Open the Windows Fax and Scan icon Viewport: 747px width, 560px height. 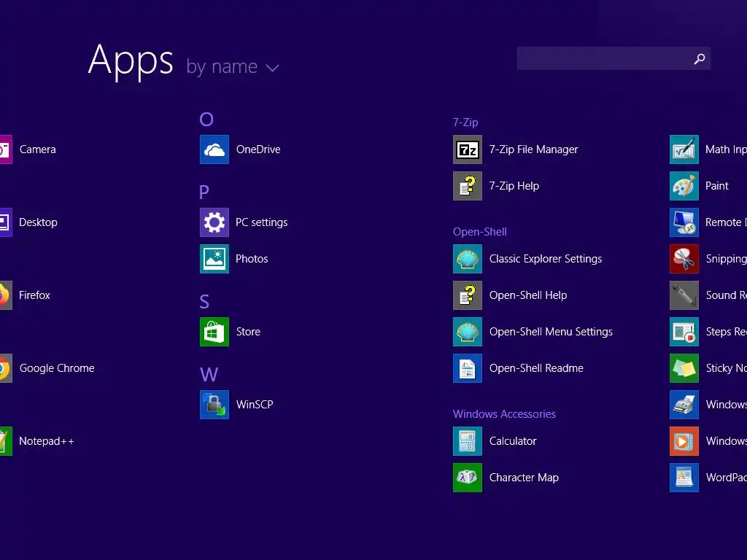[x=684, y=404]
